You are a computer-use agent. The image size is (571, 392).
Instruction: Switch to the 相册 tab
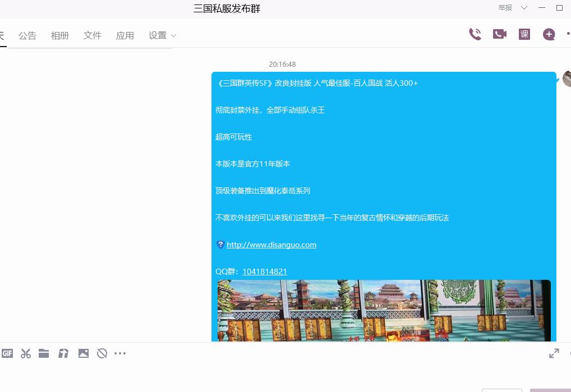click(x=59, y=35)
